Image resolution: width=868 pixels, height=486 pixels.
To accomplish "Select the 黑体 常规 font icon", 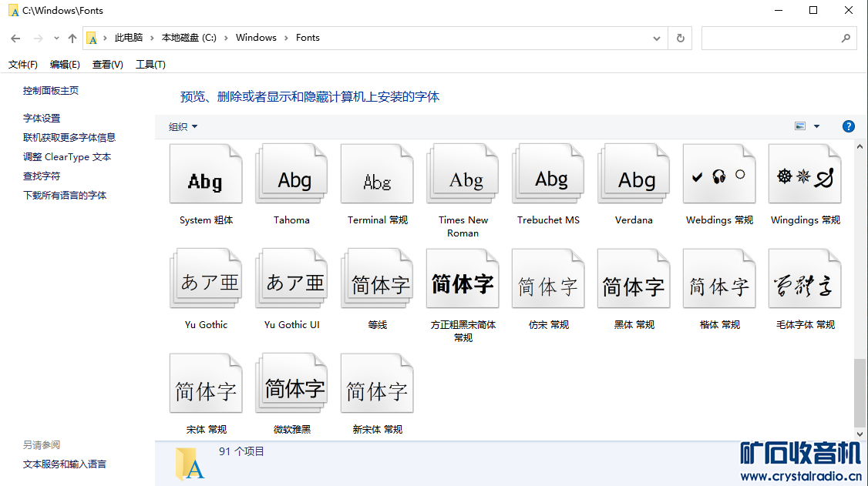I will pos(634,278).
